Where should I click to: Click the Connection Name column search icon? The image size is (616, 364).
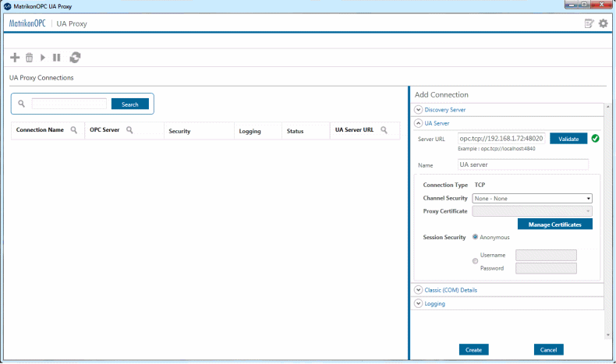click(74, 130)
